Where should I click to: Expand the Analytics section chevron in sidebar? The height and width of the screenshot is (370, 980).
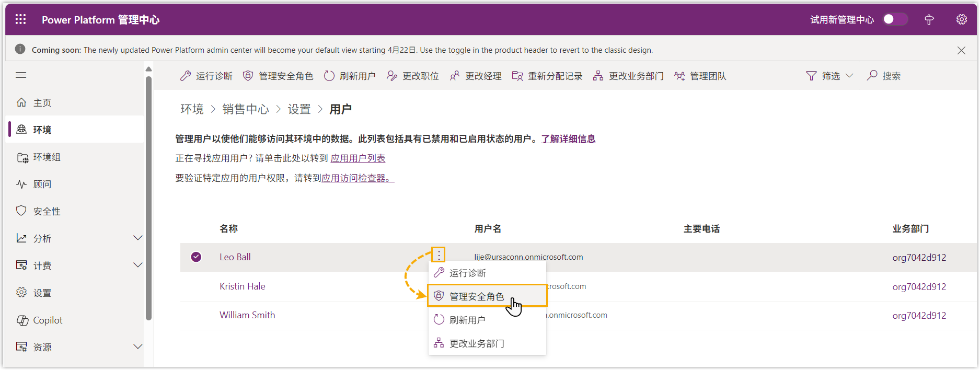[x=138, y=238]
